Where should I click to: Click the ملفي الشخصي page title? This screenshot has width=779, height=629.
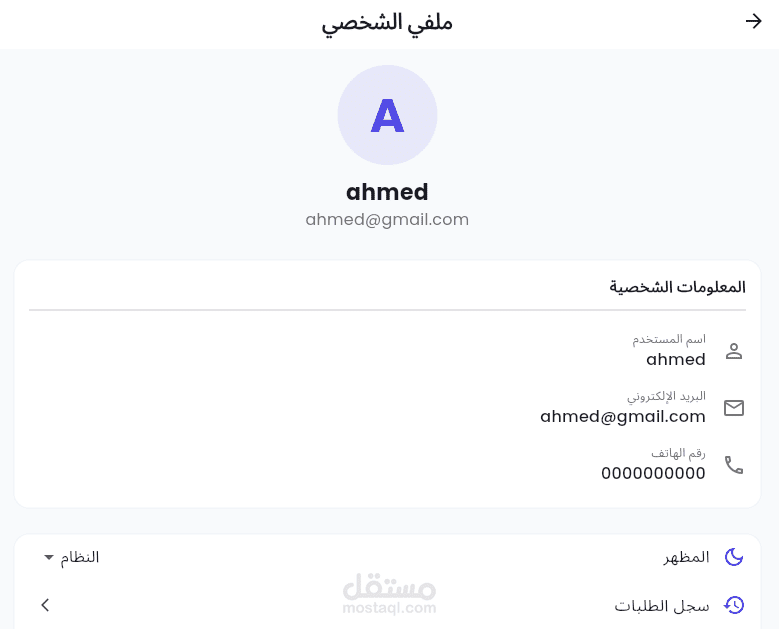click(387, 22)
